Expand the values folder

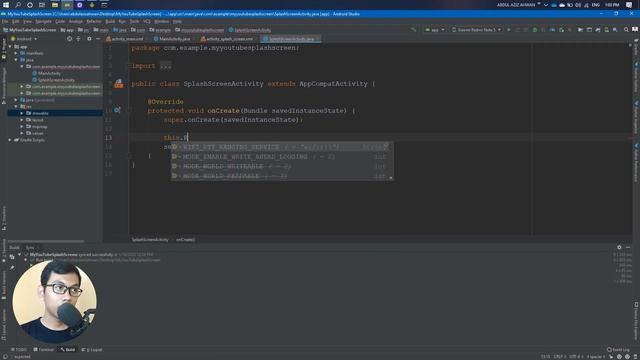pos(22,133)
